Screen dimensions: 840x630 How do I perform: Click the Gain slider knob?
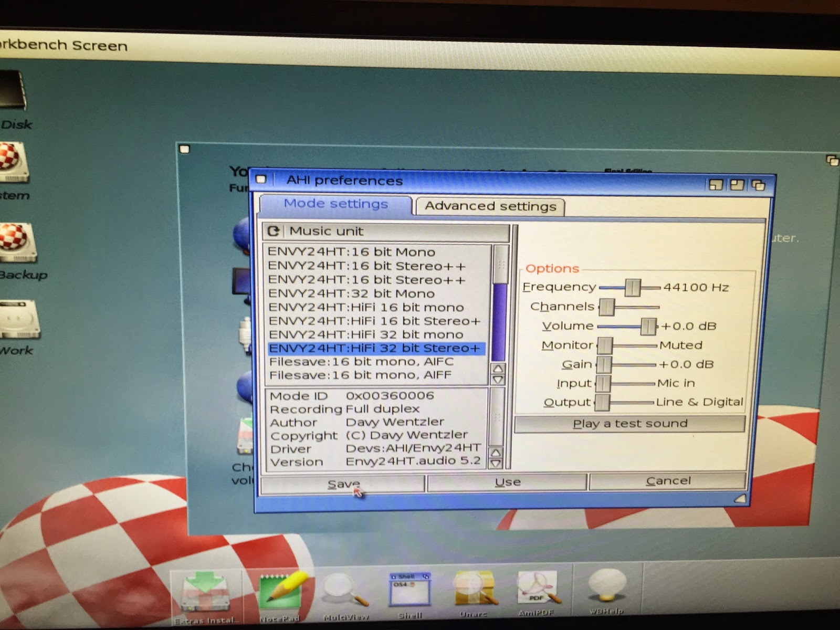(604, 364)
